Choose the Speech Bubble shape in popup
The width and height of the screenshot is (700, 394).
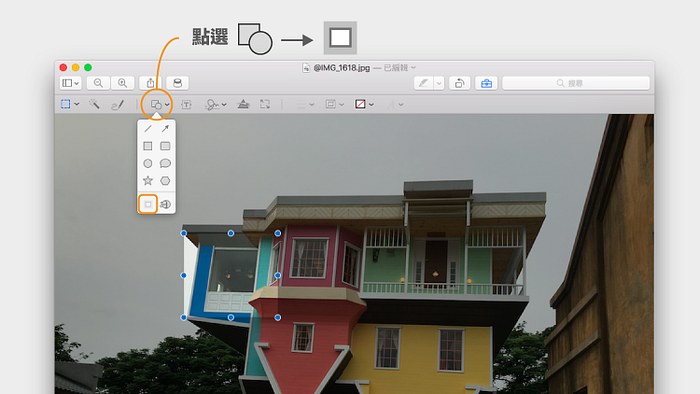tap(165, 163)
